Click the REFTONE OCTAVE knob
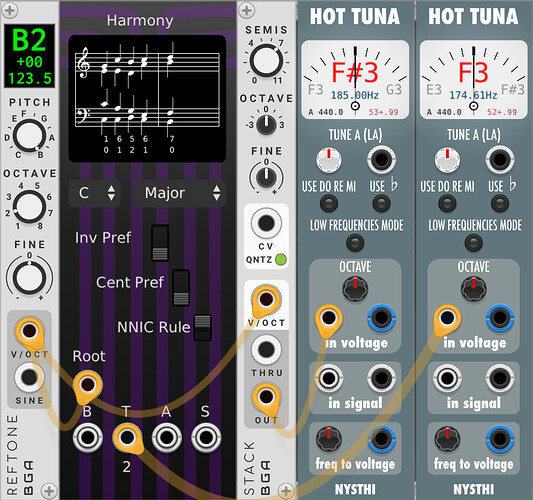This screenshot has height=500, width=533. [x=29, y=207]
